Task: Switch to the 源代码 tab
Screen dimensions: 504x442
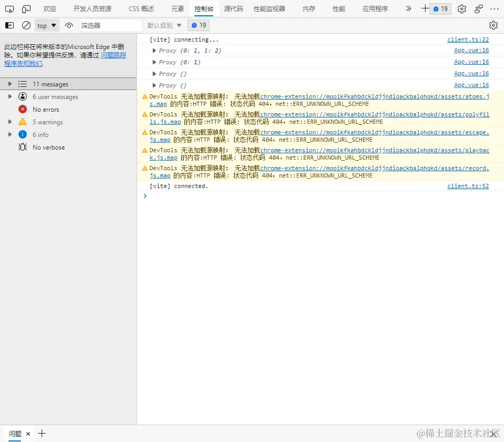Action: click(x=233, y=8)
